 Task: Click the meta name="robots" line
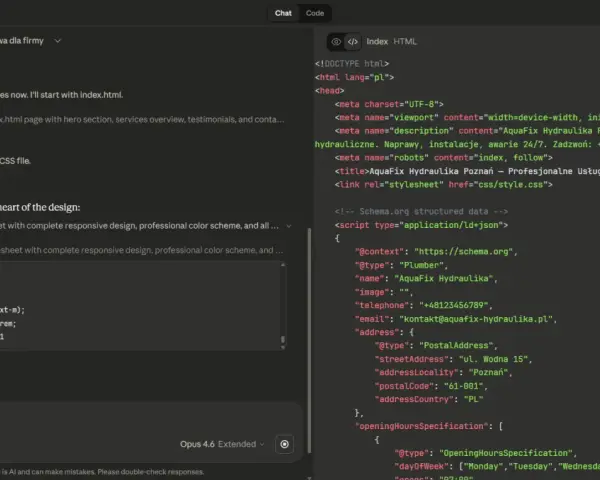pyautogui.click(x=444, y=158)
